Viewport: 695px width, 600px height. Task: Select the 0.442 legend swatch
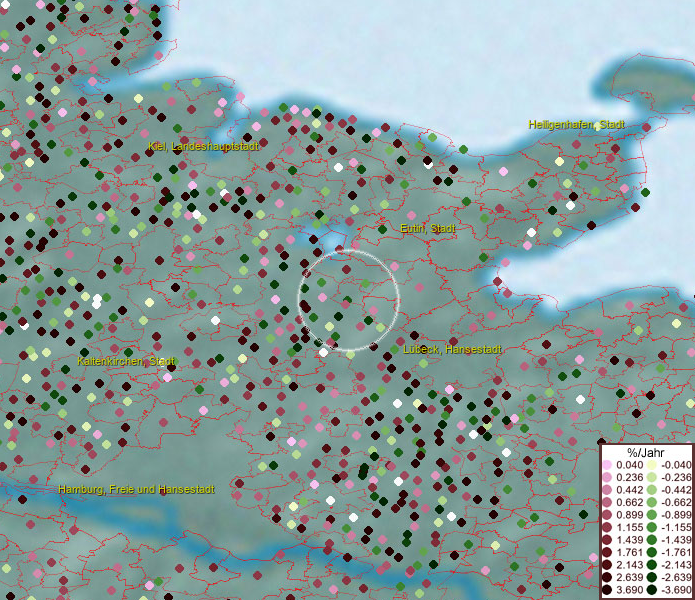[x=607, y=490]
